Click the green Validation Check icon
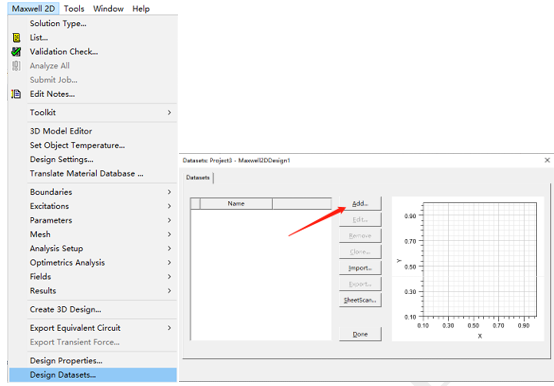 click(x=16, y=52)
